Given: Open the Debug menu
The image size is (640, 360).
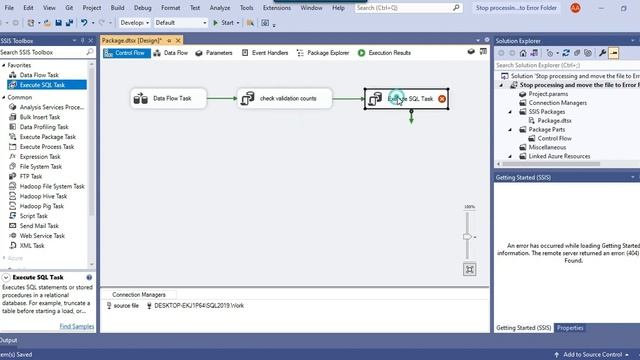Looking at the screenshot, I should click(142, 8).
